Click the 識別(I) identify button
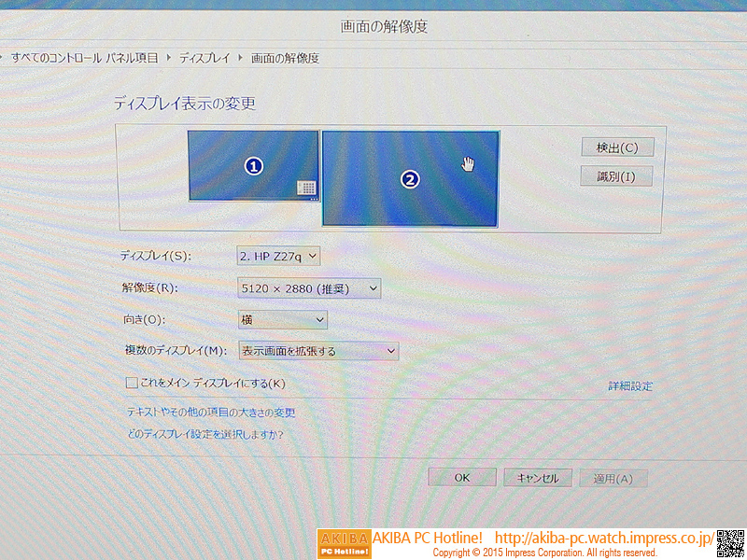 (x=616, y=176)
